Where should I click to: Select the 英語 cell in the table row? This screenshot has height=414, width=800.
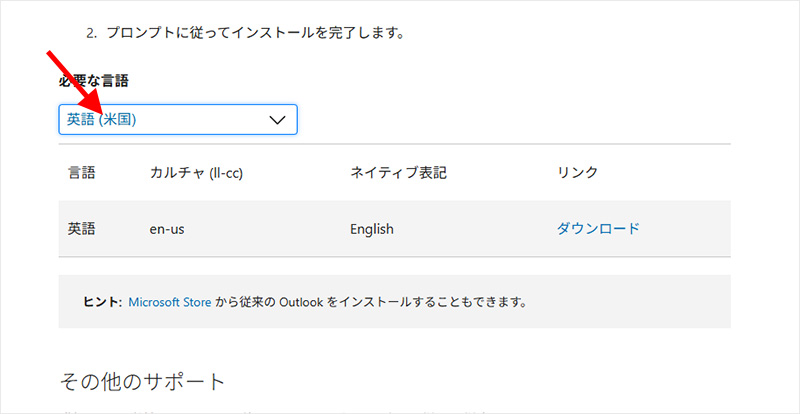pos(81,229)
